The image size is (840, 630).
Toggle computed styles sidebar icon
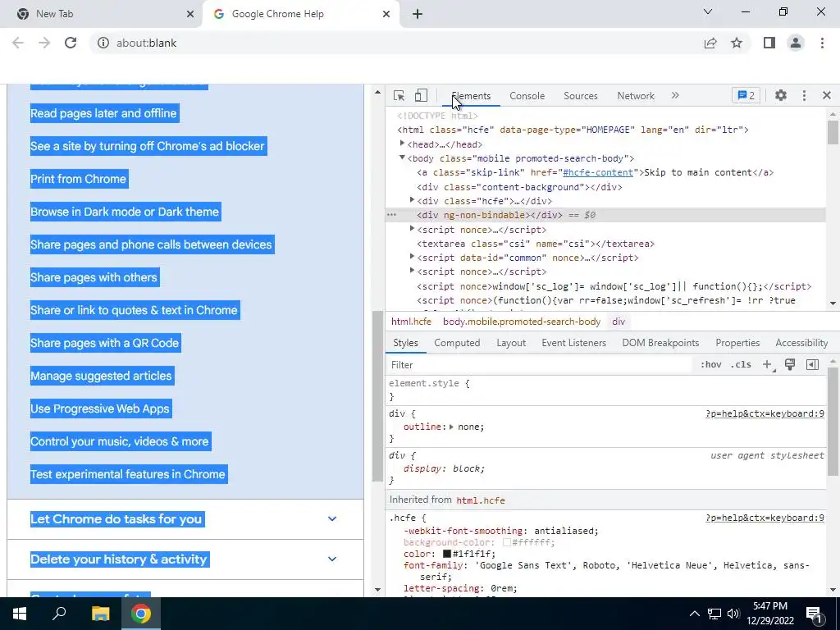(812, 365)
